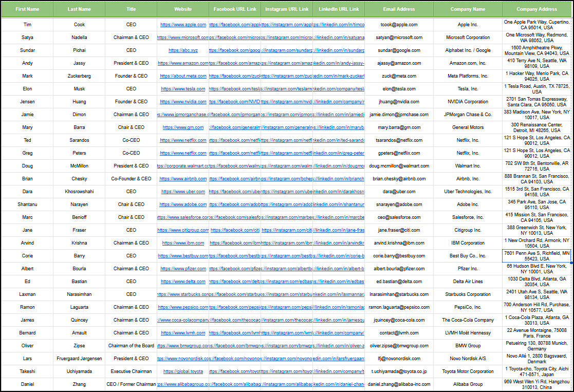
Task: Select the Petuelring 130 Munich address cell
Action: (536, 346)
